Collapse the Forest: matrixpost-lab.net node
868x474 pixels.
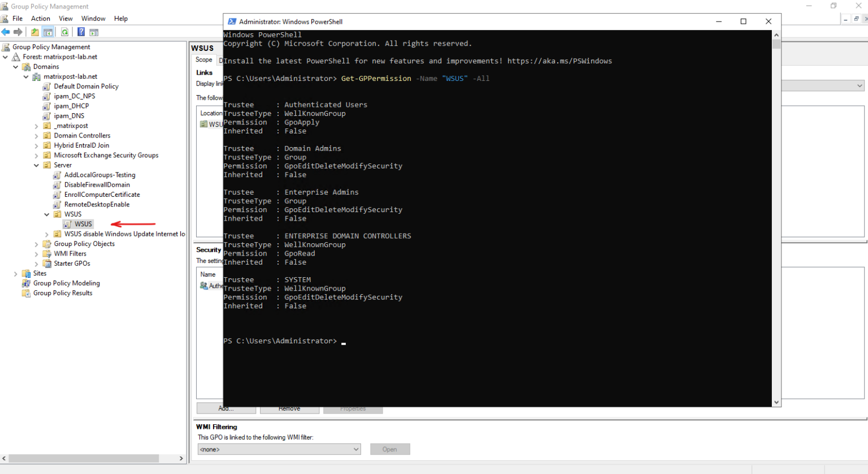5,57
